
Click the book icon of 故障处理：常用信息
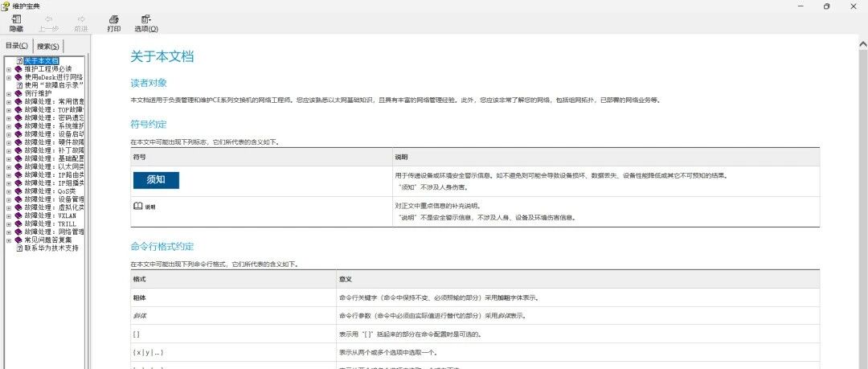pyautogui.click(x=18, y=102)
